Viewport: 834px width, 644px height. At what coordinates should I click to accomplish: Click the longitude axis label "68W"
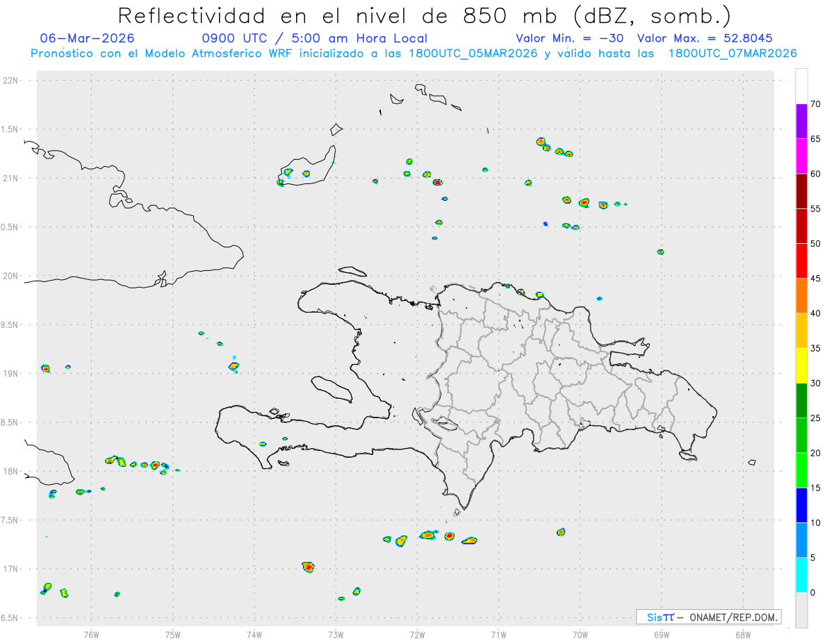coord(743,634)
